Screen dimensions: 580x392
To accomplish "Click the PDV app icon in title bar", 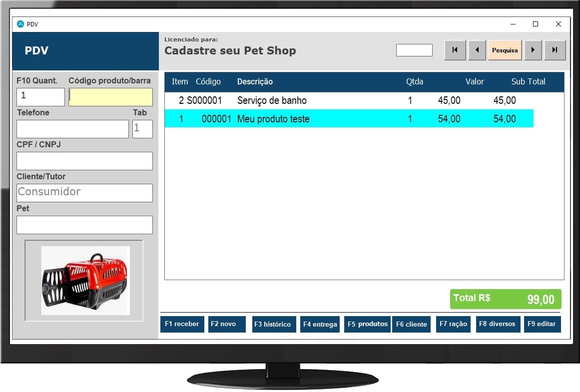I will pos(20,24).
